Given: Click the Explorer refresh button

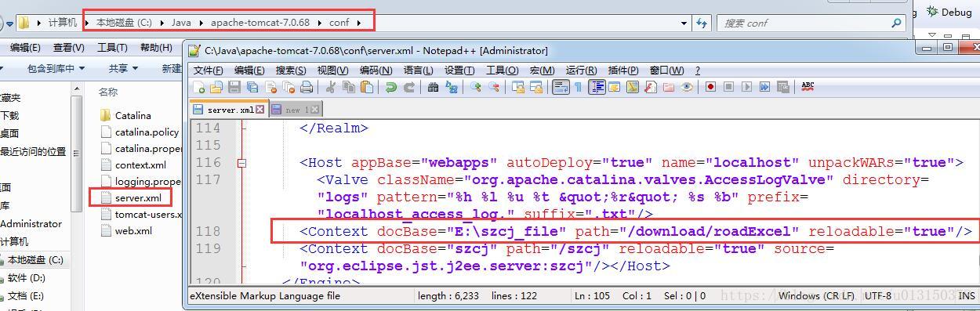Looking at the screenshot, I should coord(702,23).
